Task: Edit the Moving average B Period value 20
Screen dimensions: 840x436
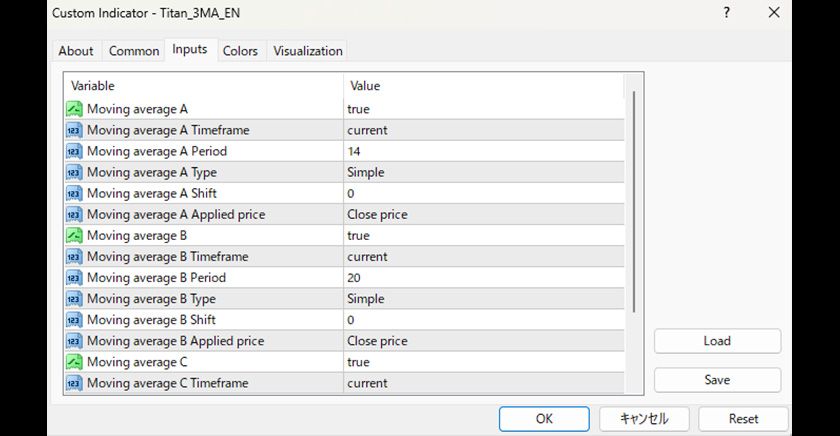Action: (354, 278)
